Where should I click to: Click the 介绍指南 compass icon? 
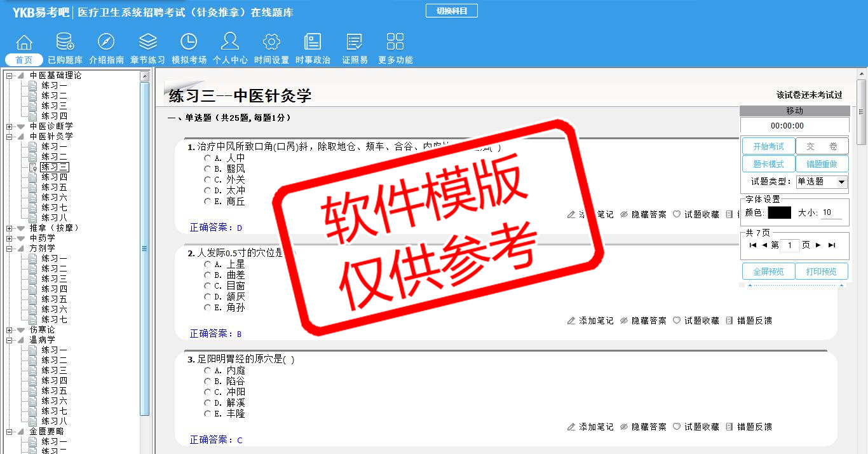(x=106, y=42)
